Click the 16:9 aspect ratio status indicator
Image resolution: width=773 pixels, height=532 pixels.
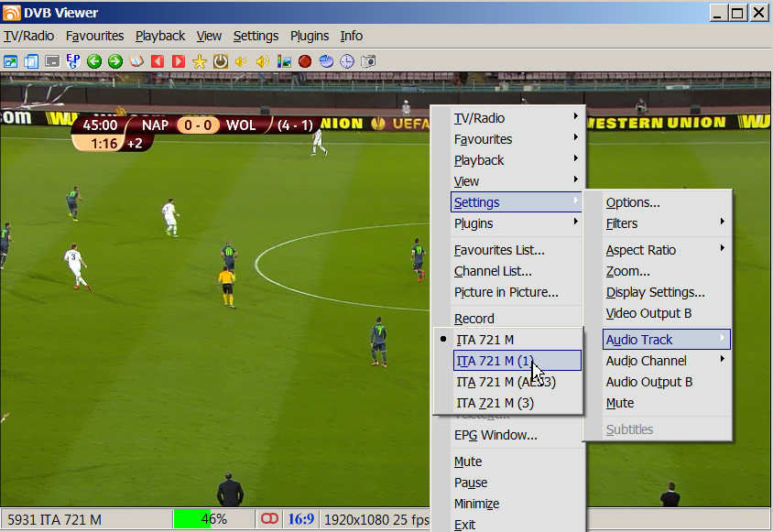(300, 519)
